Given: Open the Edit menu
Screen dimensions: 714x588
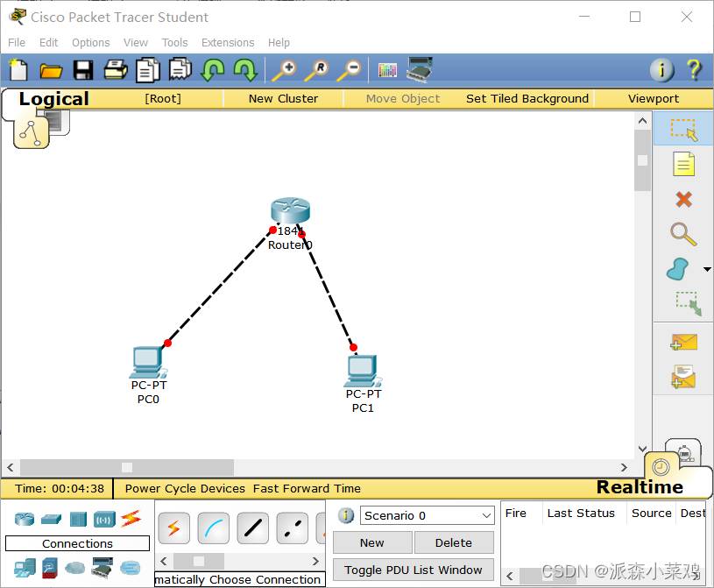Looking at the screenshot, I should (48, 42).
